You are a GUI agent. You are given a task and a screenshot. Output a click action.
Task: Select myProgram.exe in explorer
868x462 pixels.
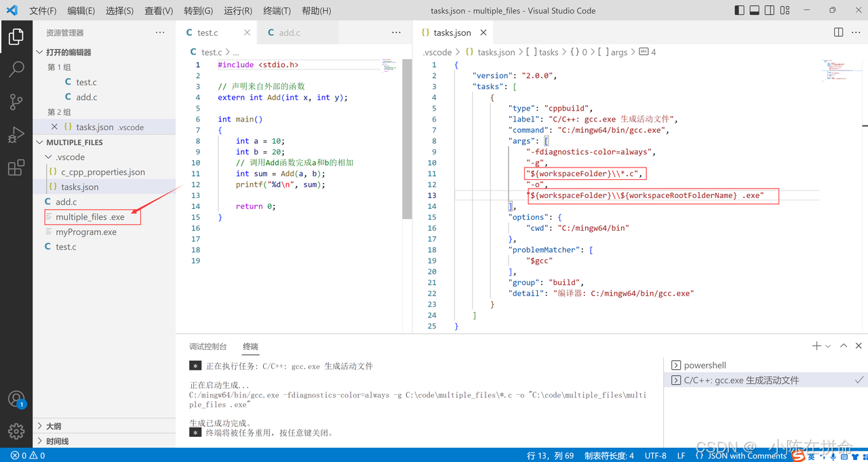(104, 232)
